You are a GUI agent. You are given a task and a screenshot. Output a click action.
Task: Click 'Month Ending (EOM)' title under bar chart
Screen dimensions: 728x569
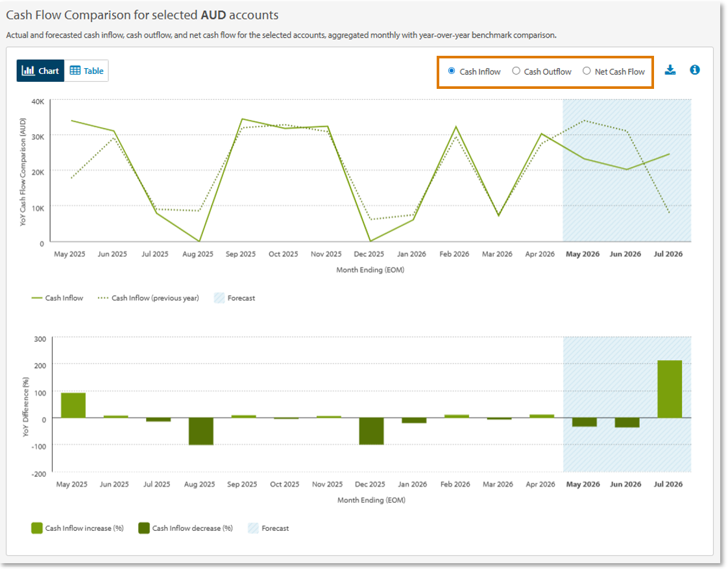point(371,500)
